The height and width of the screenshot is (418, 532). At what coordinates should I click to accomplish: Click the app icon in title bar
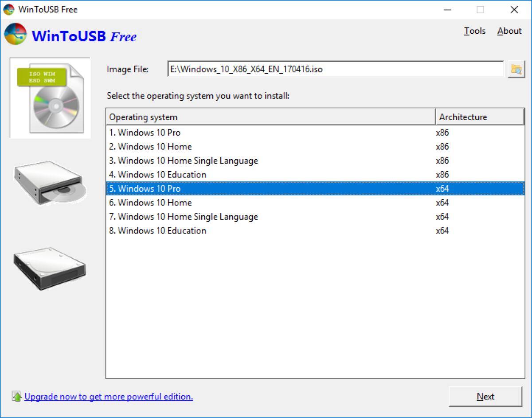point(8,9)
